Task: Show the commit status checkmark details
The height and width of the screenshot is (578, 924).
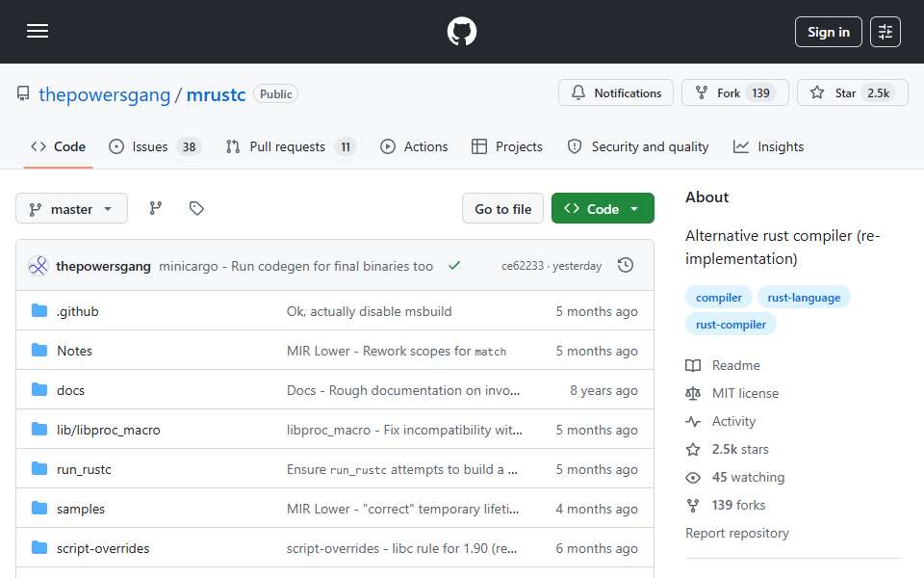Action: click(453, 266)
